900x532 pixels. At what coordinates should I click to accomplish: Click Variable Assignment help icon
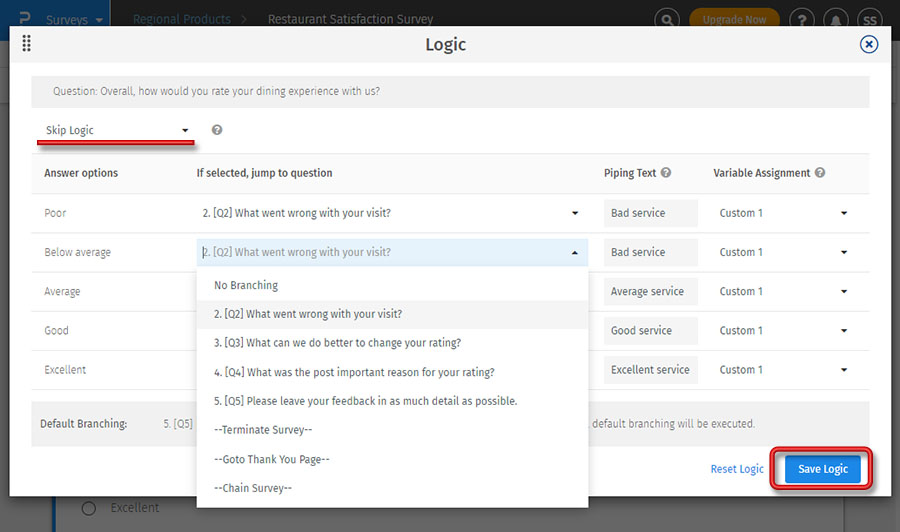click(x=820, y=173)
